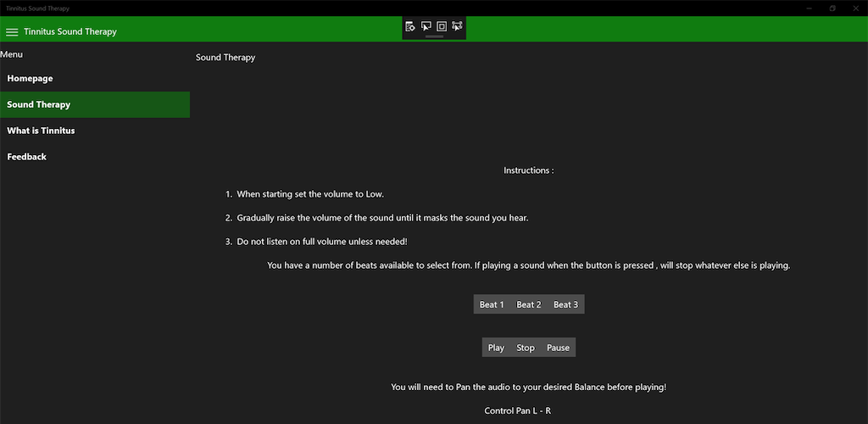868x424 pixels.
Task: Enable the Select Element debug tool
Action: [x=426, y=26]
